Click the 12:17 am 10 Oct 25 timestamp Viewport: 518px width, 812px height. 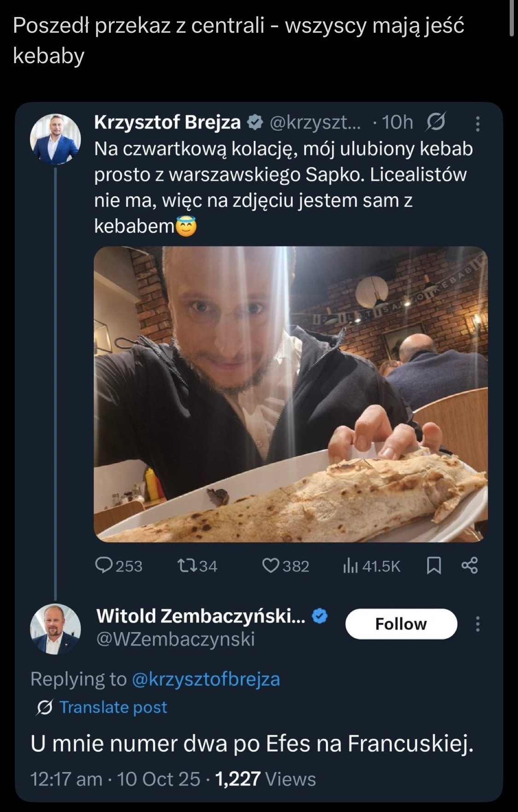115,779
